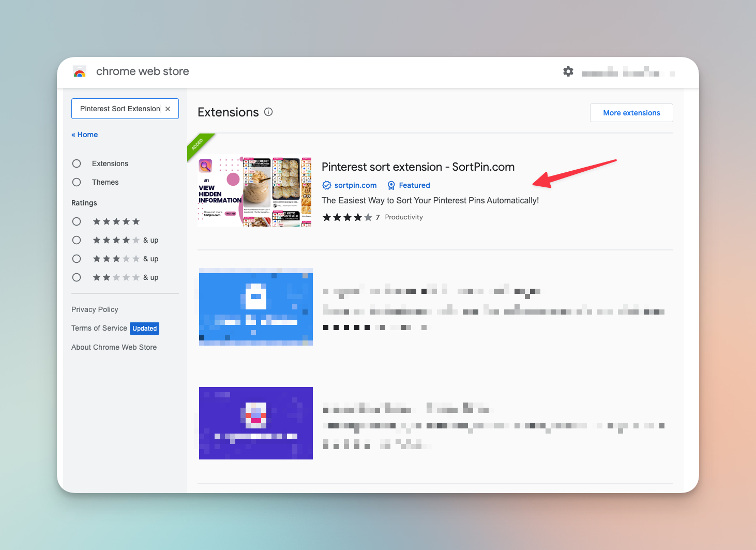Open the Privacy Policy link
This screenshot has width=756, height=550.
click(x=95, y=309)
